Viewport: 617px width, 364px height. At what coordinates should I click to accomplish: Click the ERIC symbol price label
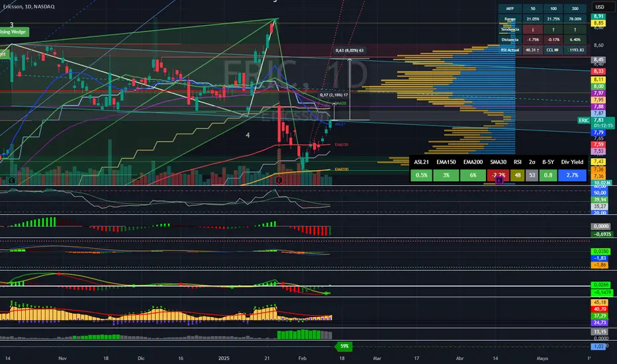point(583,120)
